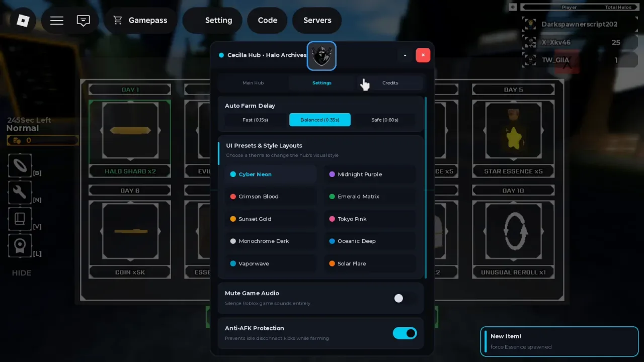Click the hub settings panel scrollbar
Screen dimensions: 644x362
click(426, 188)
